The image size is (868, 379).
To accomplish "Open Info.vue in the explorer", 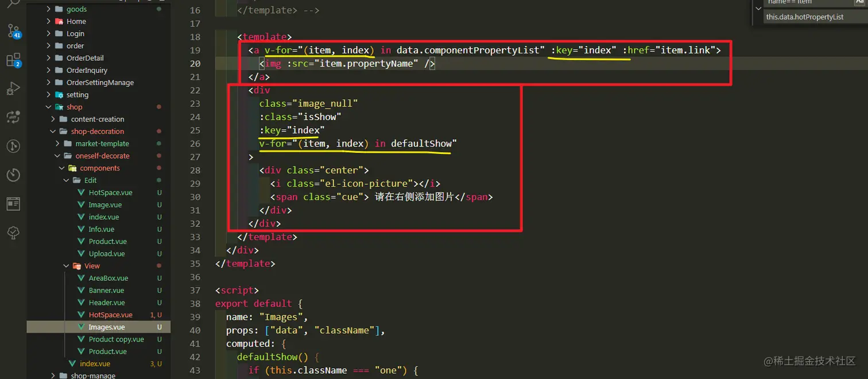I will tap(101, 229).
